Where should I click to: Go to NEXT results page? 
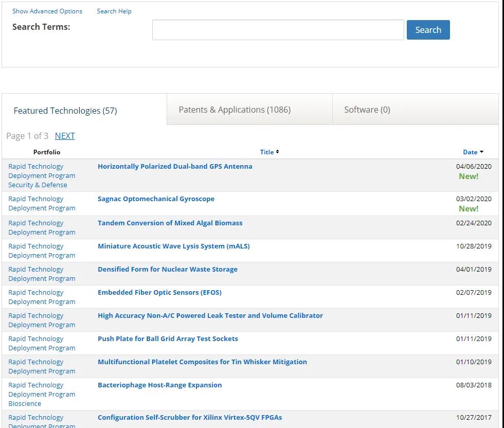click(65, 136)
